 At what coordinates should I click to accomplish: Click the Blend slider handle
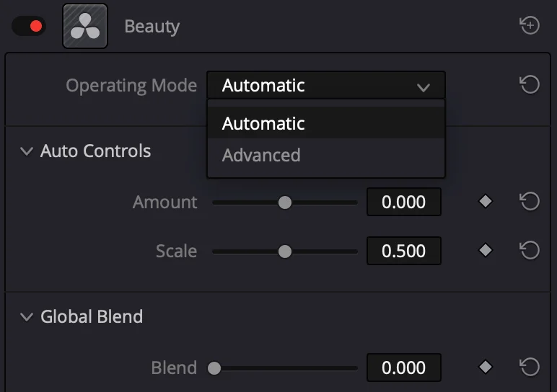214,368
